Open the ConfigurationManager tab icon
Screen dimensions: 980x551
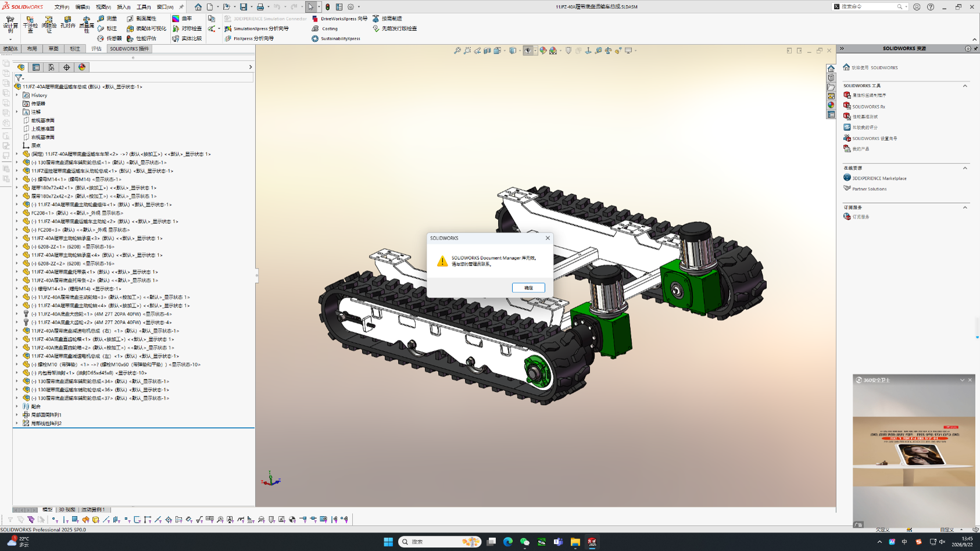(x=51, y=67)
